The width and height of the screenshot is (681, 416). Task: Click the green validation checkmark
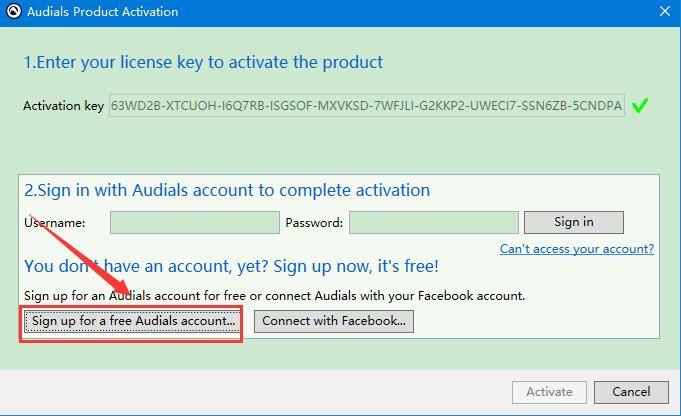(x=640, y=105)
